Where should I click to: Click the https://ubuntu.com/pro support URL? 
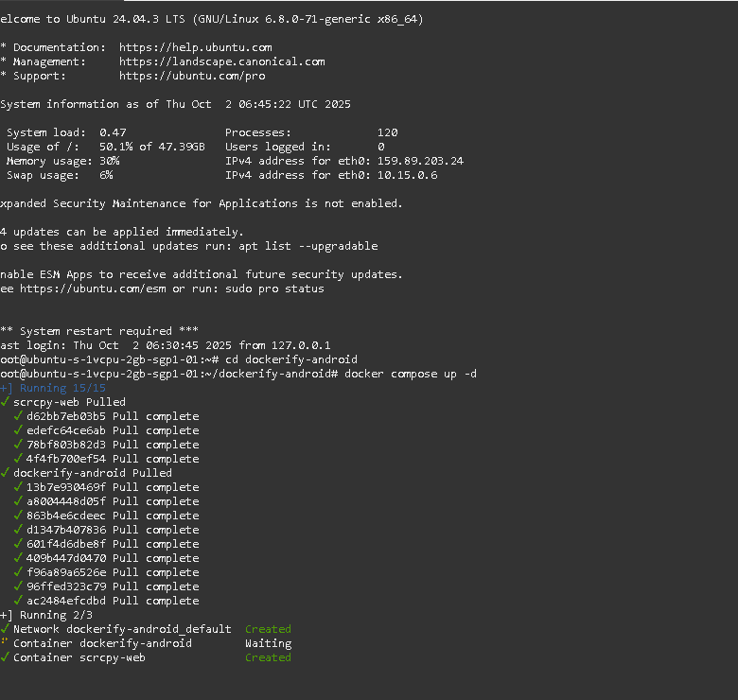tap(192, 76)
